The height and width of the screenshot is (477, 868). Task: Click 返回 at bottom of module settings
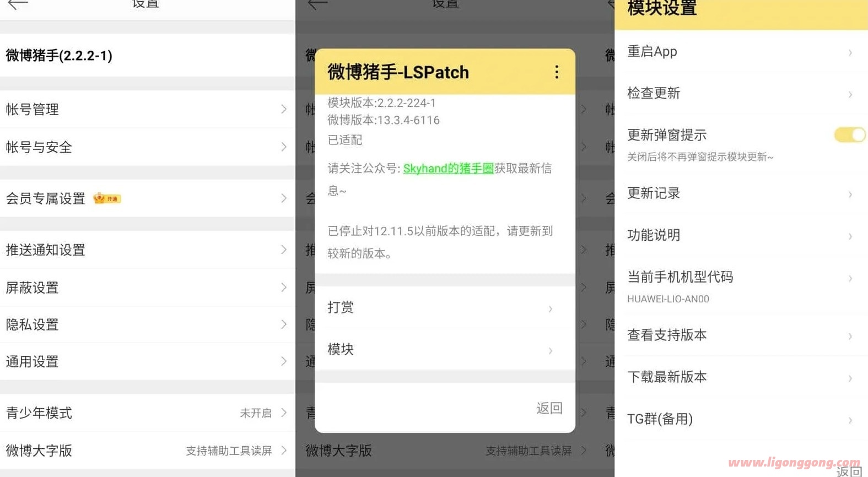click(849, 471)
